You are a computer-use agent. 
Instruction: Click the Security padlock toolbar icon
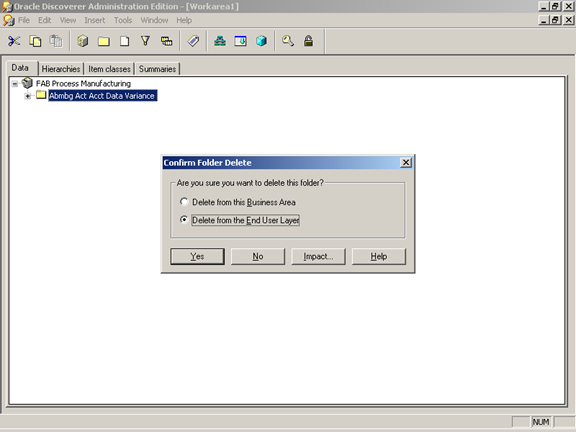coord(309,41)
